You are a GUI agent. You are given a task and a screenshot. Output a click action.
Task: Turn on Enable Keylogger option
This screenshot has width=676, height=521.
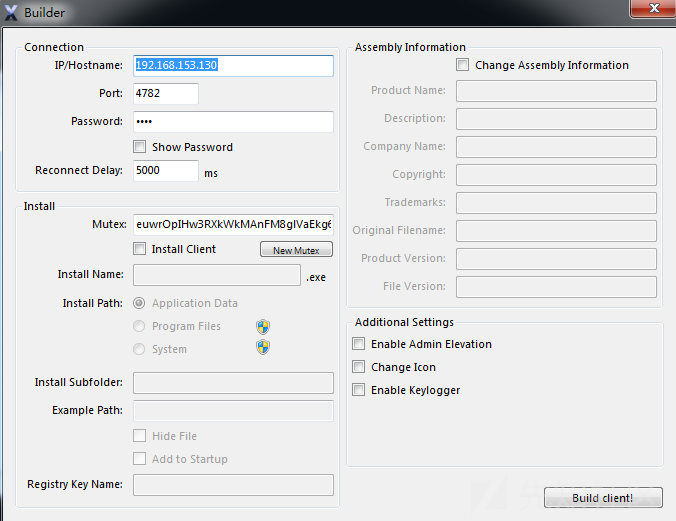tap(358, 389)
